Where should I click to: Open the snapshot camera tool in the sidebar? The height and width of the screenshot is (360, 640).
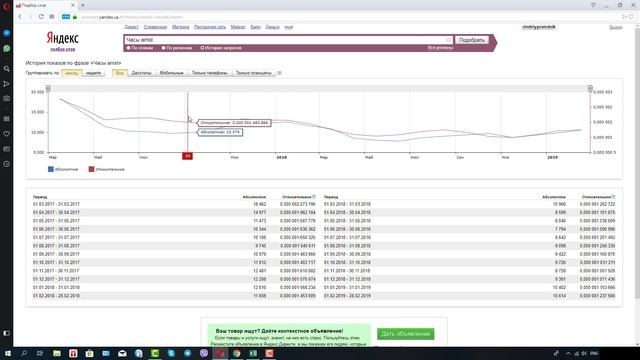pos(7,98)
